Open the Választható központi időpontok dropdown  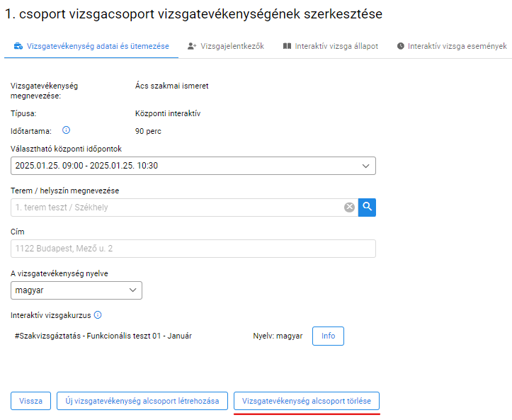coord(193,166)
